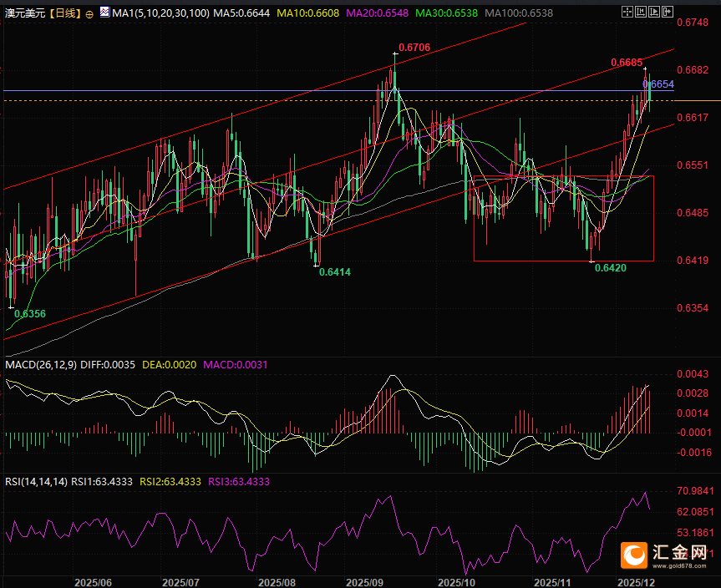Image resolution: width=721 pixels, height=588 pixels.
Task: Select the 0.6706 high price marker
Action: tap(414, 48)
